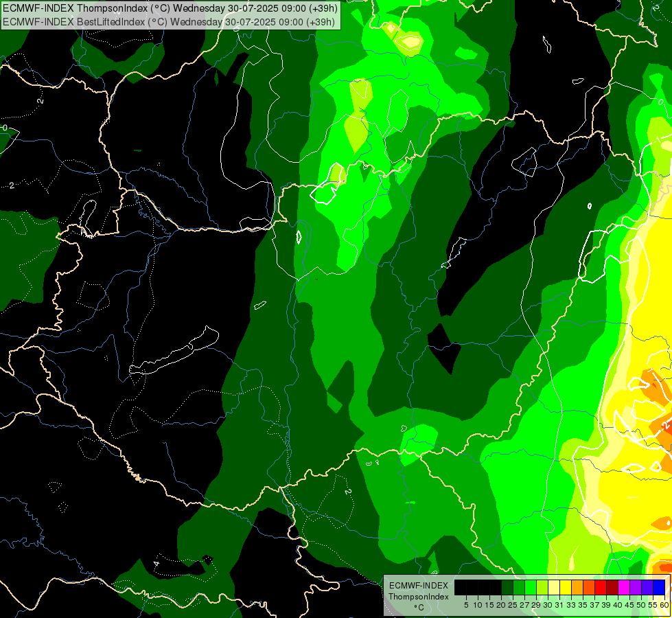Select bright green legend swatch (27–29)
The image size is (672, 618).
click(x=531, y=587)
